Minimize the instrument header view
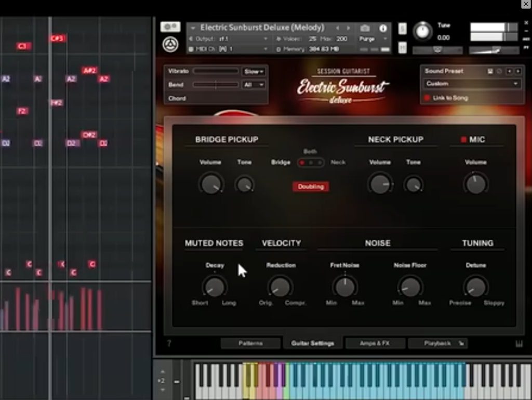The height and width of the screenshot is (400, 532). coord(526,31)
